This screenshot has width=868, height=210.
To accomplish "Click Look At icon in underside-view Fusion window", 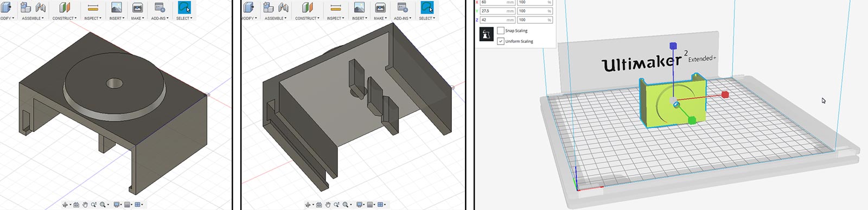I will pos(319,205).
